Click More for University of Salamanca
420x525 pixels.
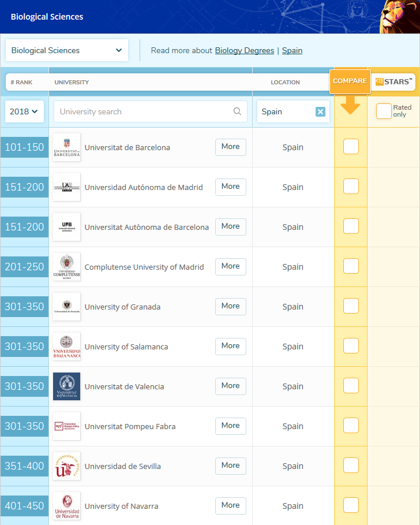pyautogui.click(x=231, y=346)
